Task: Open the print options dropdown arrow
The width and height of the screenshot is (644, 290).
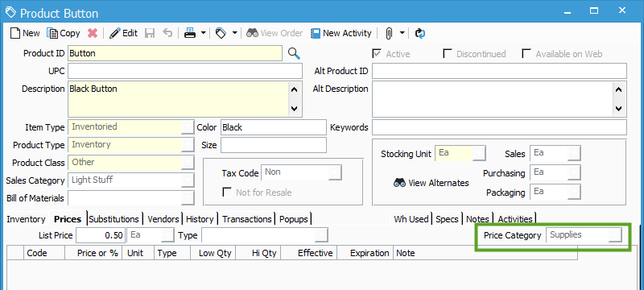Action: click(x=203, y=33)
